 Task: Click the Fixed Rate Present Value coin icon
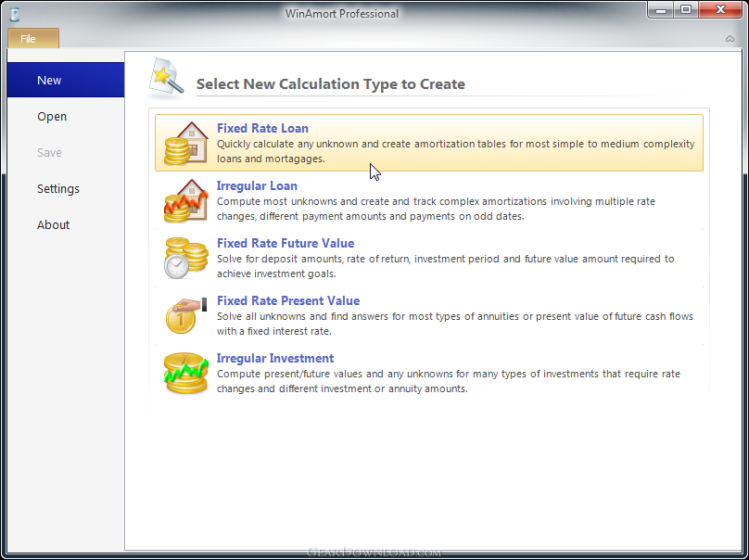pyautogui.click(x=186, y=315)
